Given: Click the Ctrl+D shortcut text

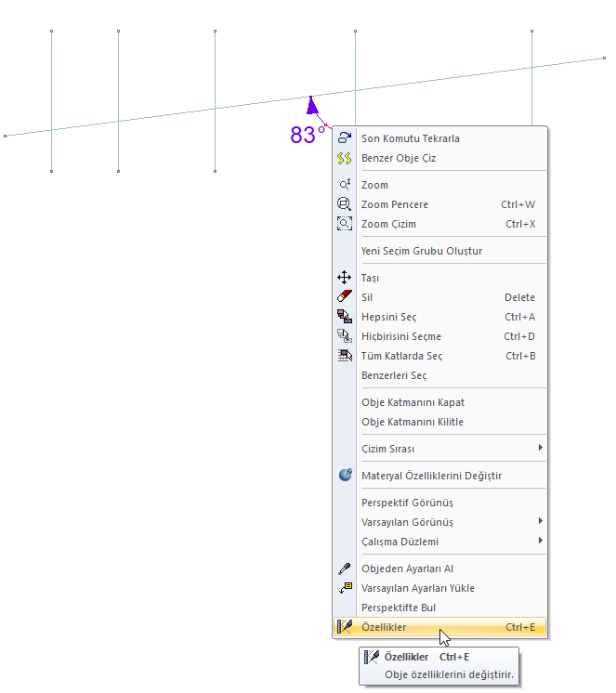Looking at the screenshot, I should tap(519, 336).
